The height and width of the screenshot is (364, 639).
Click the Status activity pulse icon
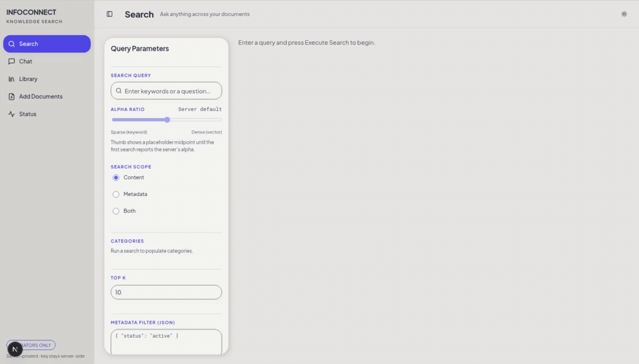tap(12, 114)
